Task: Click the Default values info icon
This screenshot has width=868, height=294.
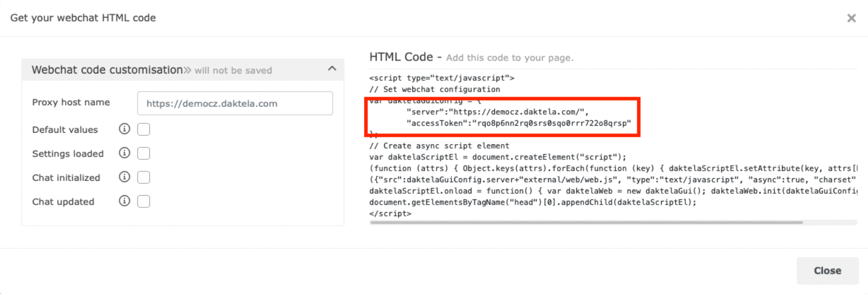Action: [x=124, y=129]
